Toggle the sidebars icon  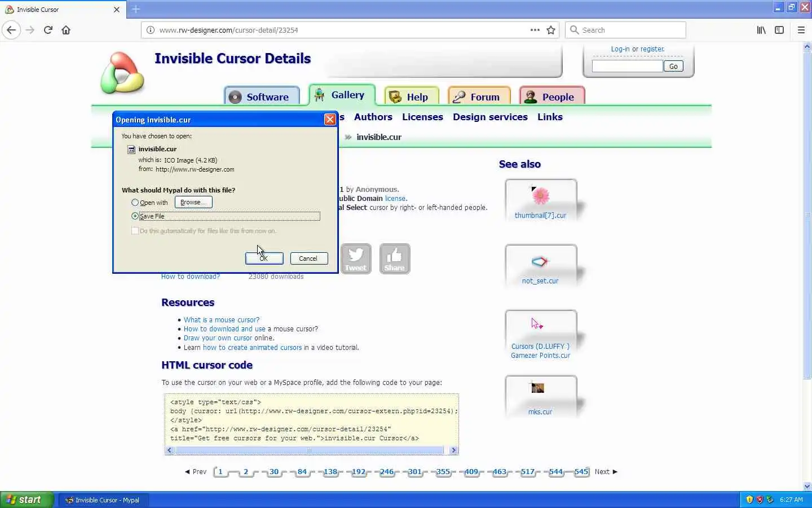(779, 30)
